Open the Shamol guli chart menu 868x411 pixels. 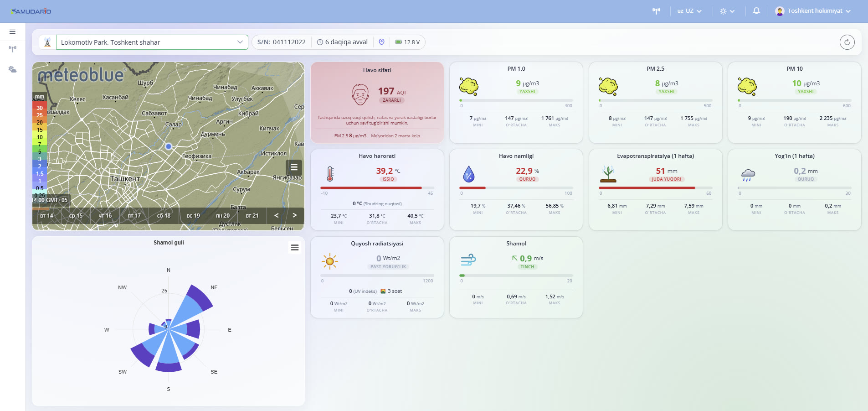295,247
